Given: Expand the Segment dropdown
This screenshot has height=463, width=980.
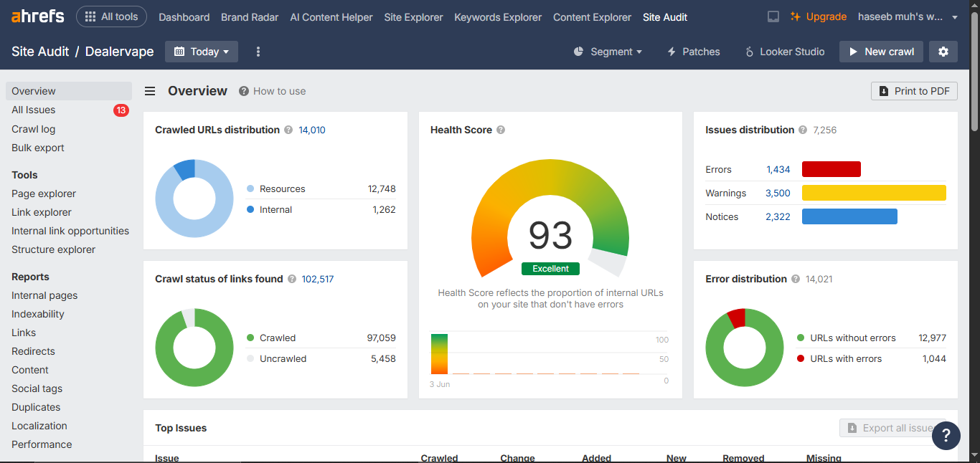Looking at the screenshot, I should tap(608, 52).
